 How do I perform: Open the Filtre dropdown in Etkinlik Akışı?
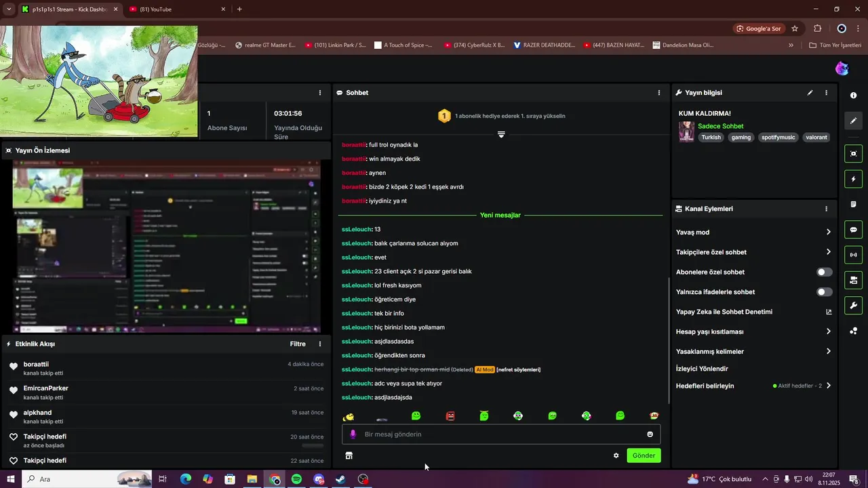coord(298,344)
